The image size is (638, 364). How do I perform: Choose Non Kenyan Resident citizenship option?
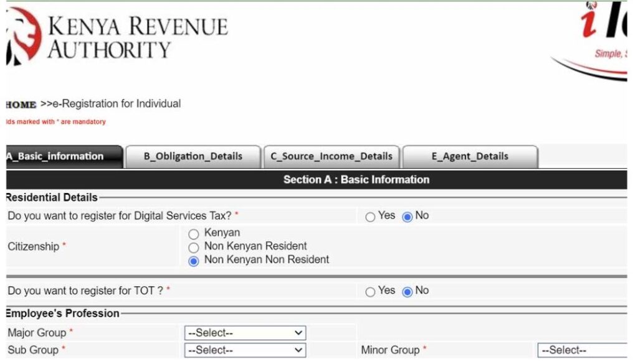pyautogui.click(x=194, y=247)
